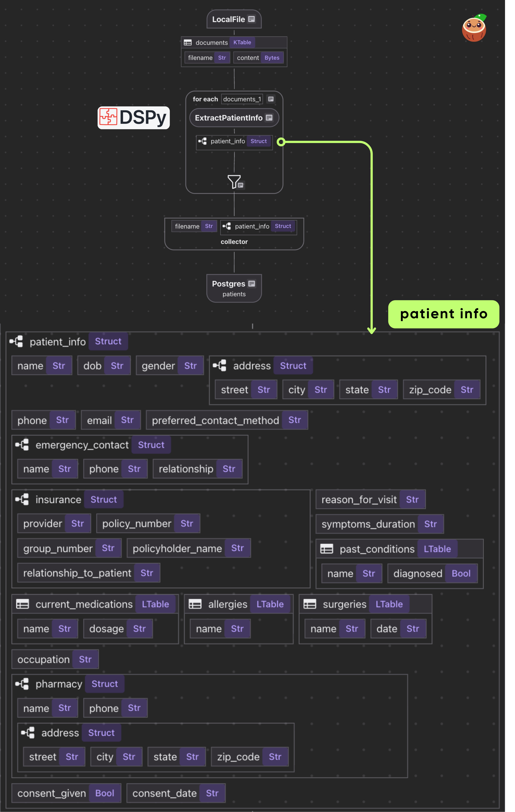Screen dimensions: 515x812
Task: Click the note icon on the Postgres node
Action: click(252, 284)
